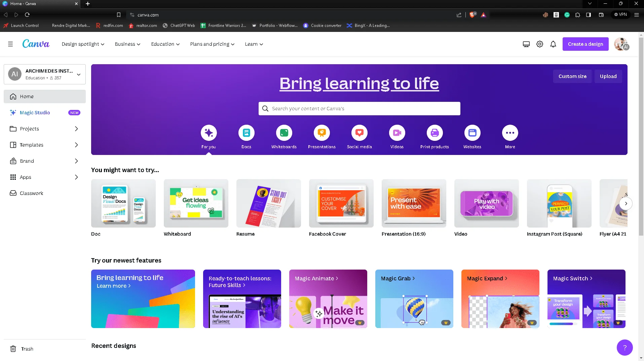
Task: Click the desktop app monitor icon
Action: click(526, 44)
